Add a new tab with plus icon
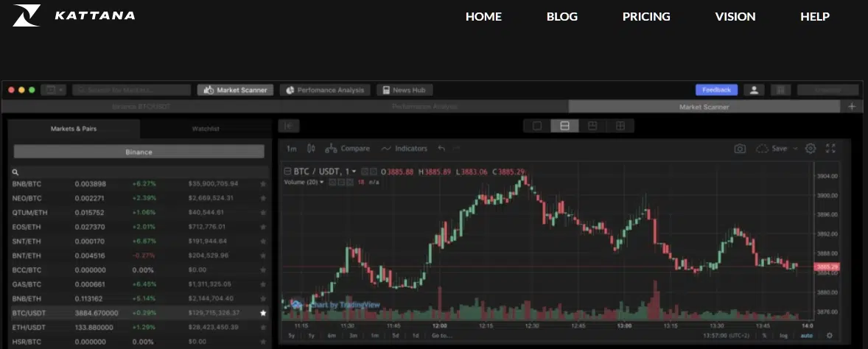Screen dimensions: 868x349 (x=852, y=107)
